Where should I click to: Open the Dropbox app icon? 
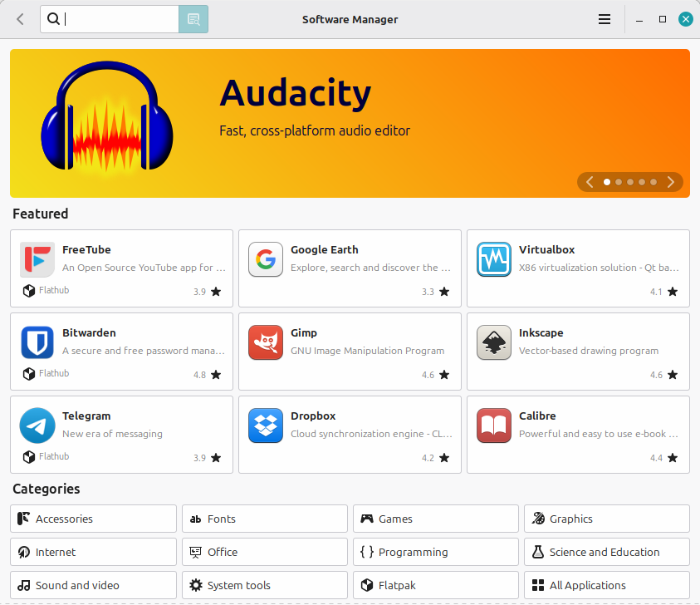[266, 425]
